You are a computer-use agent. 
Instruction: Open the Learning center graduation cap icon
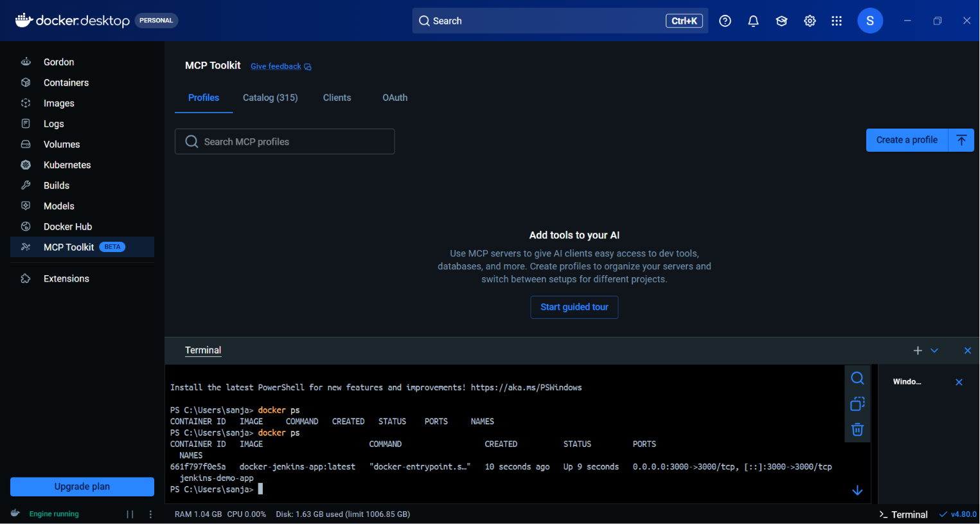click(781, 21)
